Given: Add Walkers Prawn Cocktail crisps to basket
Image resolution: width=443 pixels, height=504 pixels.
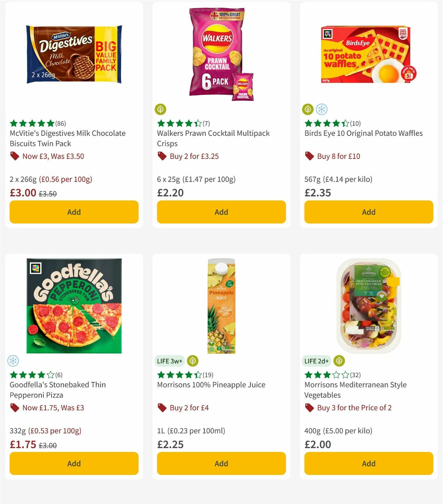Looking at the screenshot, I should (221, 212).
